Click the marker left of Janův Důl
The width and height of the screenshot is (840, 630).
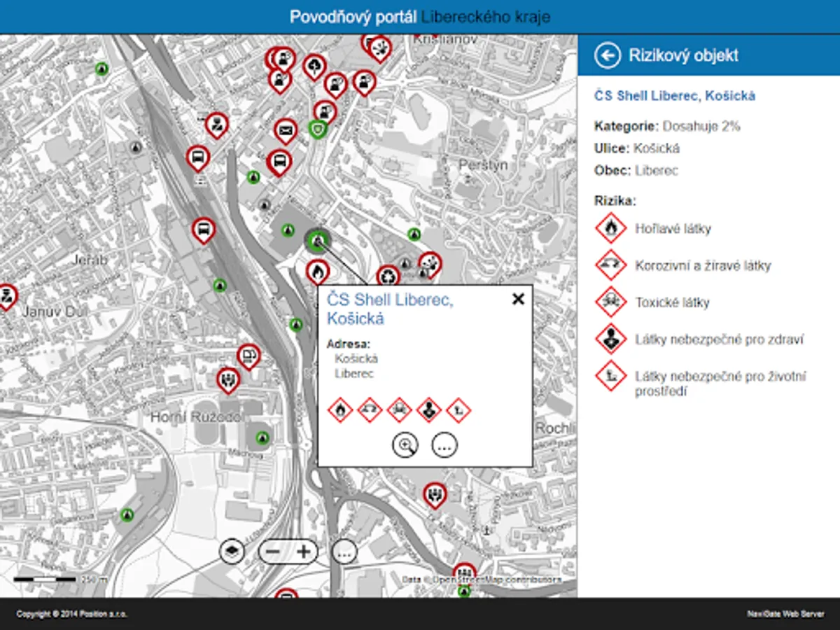point(6,297)
